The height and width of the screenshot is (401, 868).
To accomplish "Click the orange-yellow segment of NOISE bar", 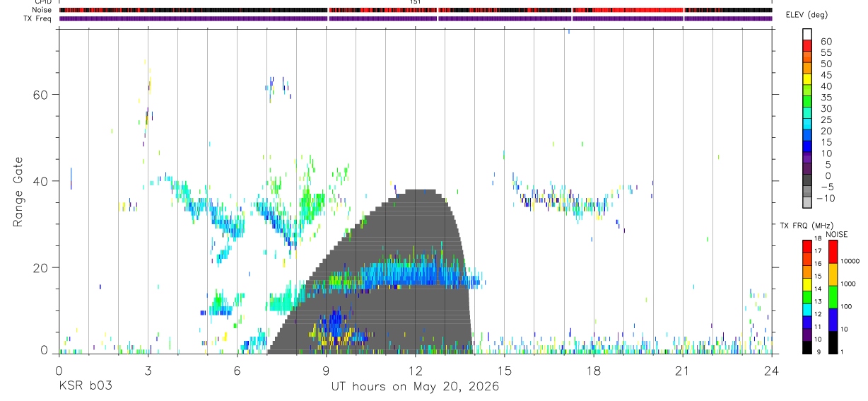I will click(x=833, y=274).
